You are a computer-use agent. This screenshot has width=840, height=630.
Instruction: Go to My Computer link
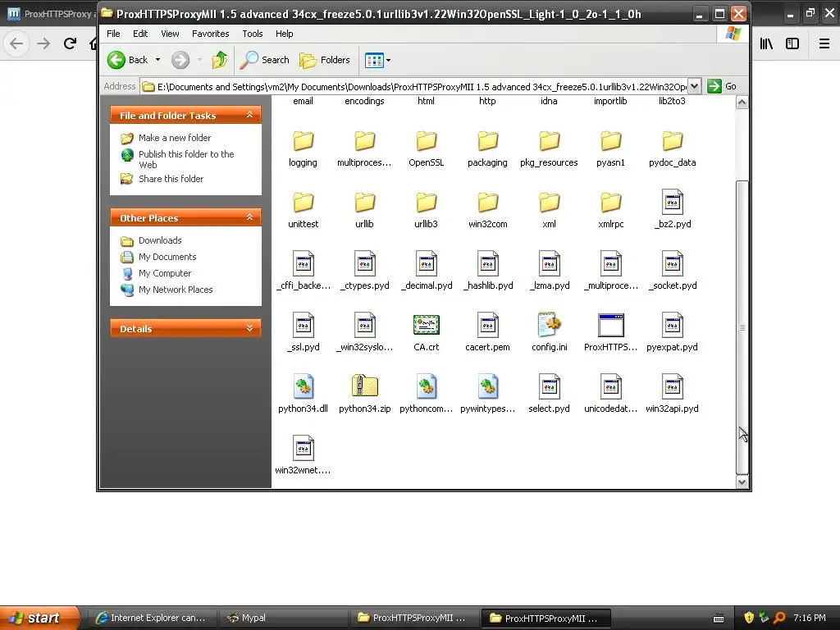[164, 273]
